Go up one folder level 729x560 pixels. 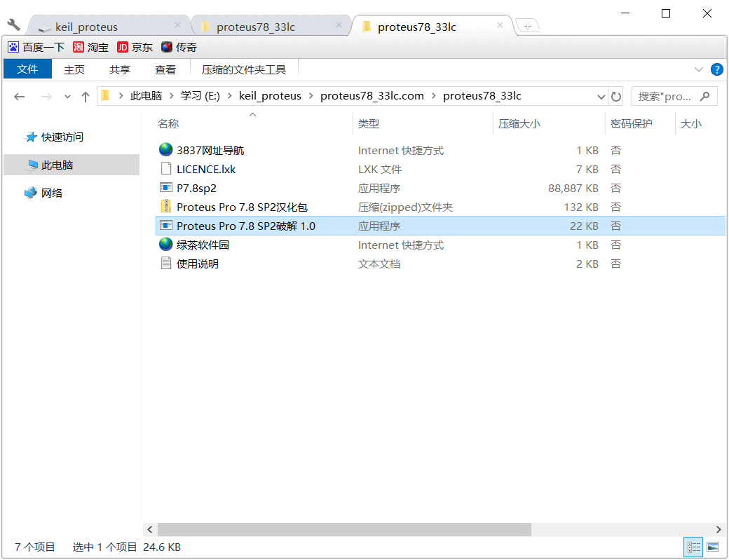tap(85, 96)
